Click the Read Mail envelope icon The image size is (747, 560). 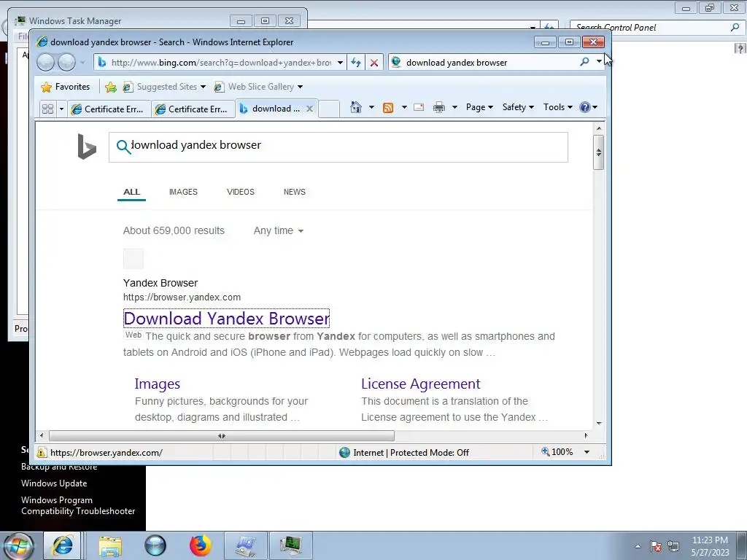419,107
